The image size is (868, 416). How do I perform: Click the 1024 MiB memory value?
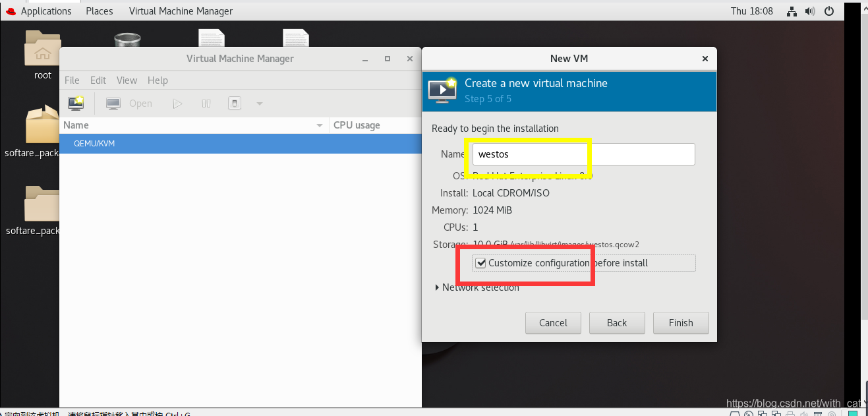492,210
